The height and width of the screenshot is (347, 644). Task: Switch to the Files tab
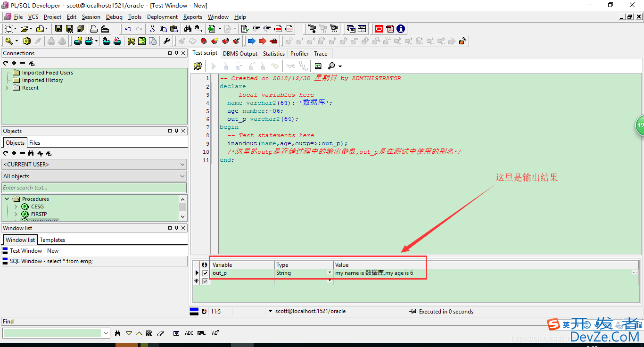34,143
